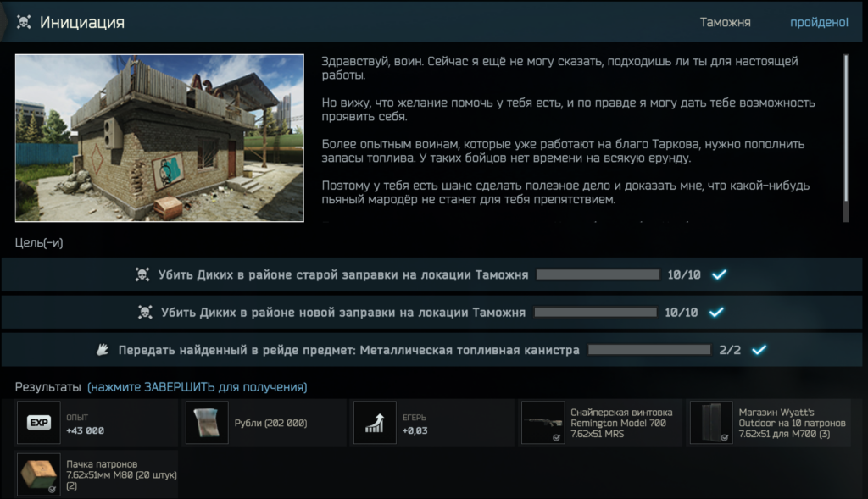Inspect the Remington Model 700 rifle icon
Screen dimensions: 868x499
coord(542,423)
